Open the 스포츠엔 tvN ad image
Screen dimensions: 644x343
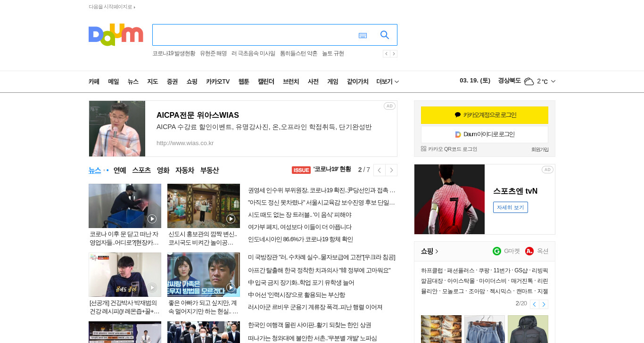(x=449, y=199)
